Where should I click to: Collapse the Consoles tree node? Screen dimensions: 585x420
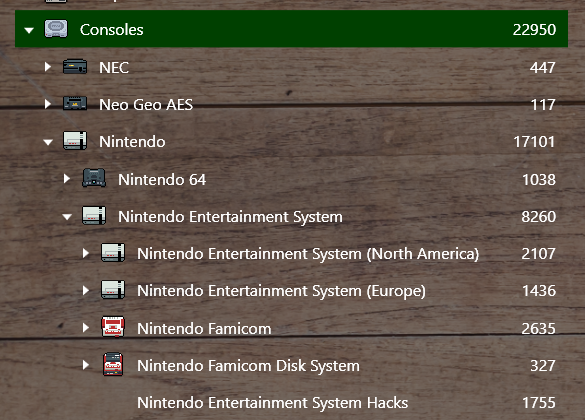[29, 30]
